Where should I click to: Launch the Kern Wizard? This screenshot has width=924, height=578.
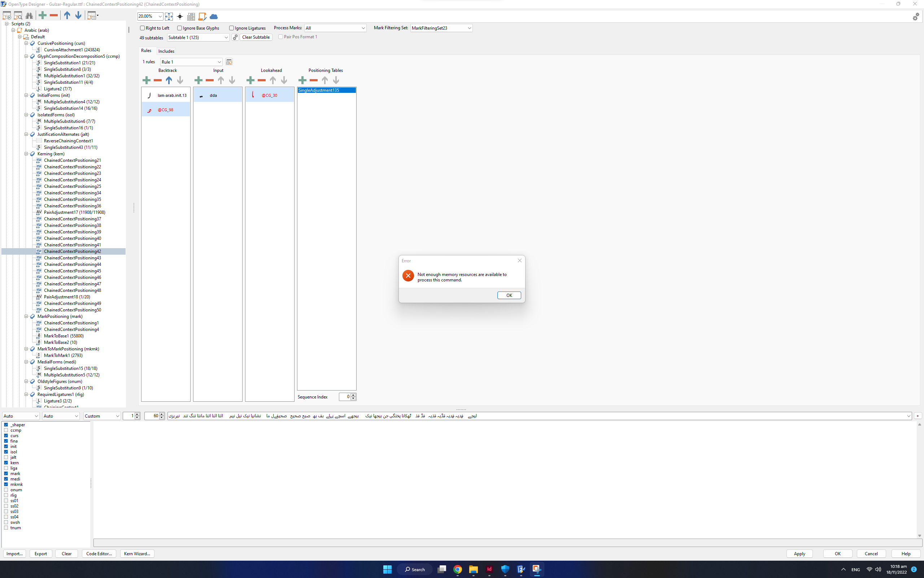(137, 553)
